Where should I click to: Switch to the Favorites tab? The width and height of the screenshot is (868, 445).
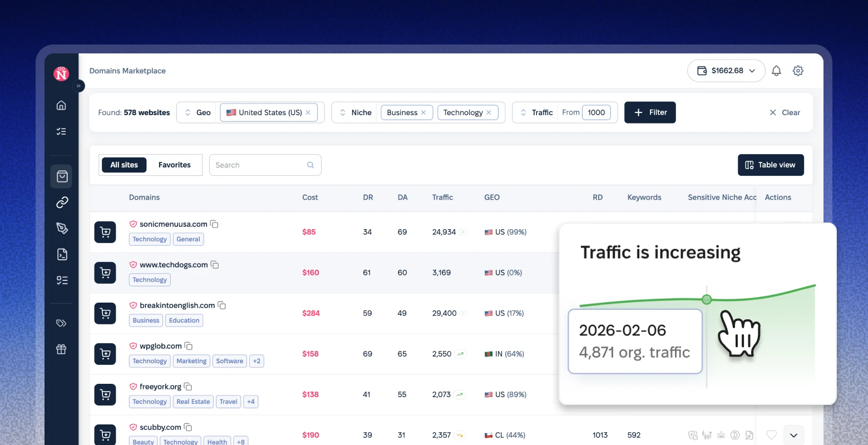tap(175, 165)
